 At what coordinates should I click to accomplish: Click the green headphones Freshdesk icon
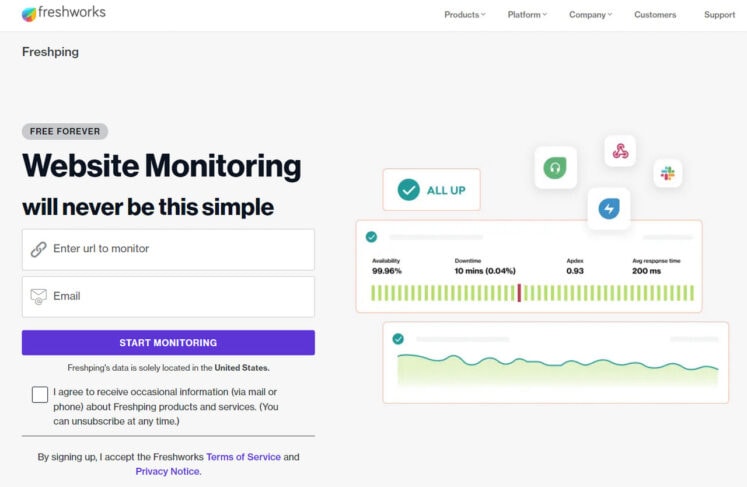coord(555,168)
